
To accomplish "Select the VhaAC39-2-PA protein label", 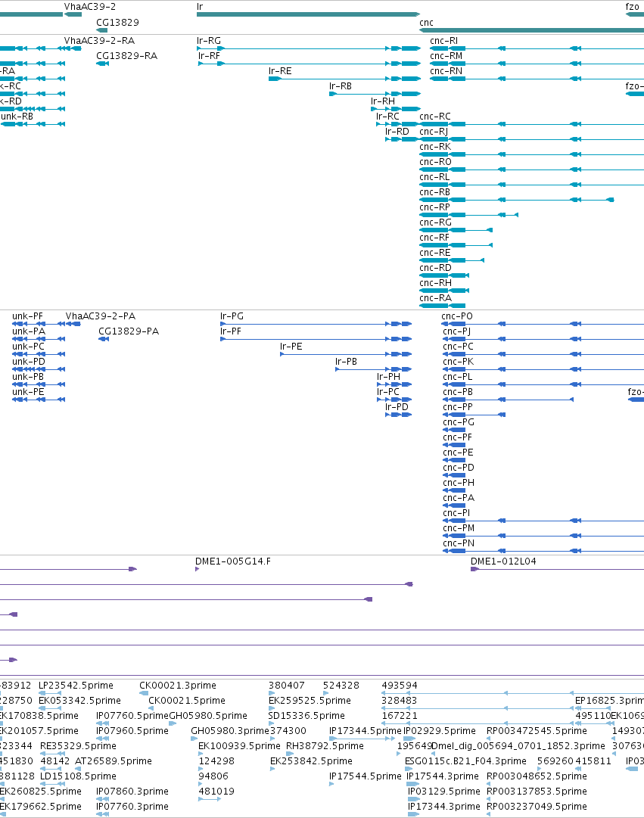I will [x=100, y=316].
